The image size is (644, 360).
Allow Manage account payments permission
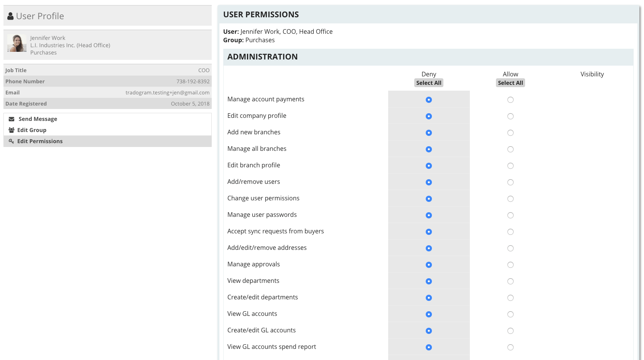pos(511,99)
